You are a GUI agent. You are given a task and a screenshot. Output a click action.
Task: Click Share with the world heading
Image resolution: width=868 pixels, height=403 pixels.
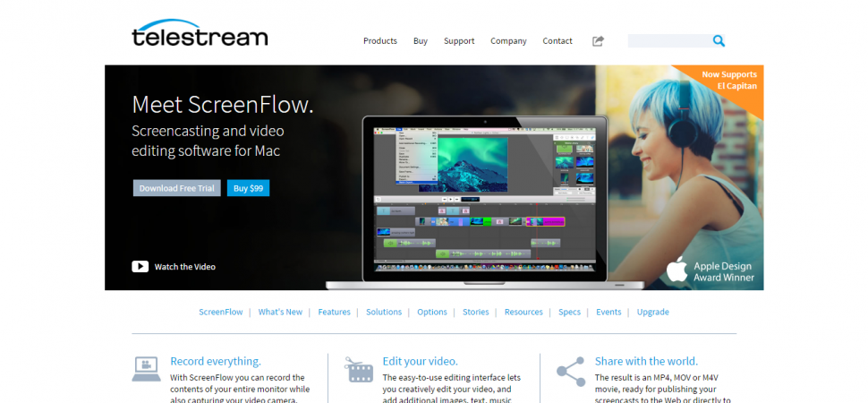[x=646, y=362]
